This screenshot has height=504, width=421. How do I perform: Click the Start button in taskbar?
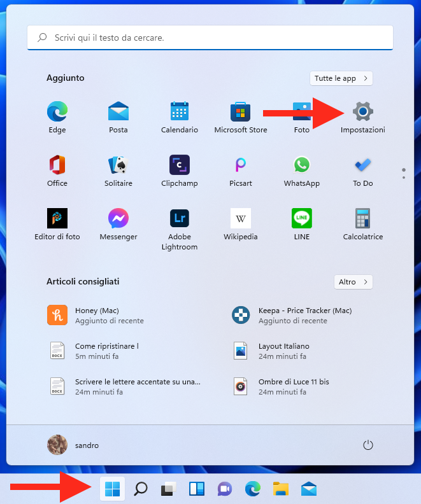point(112,489)
